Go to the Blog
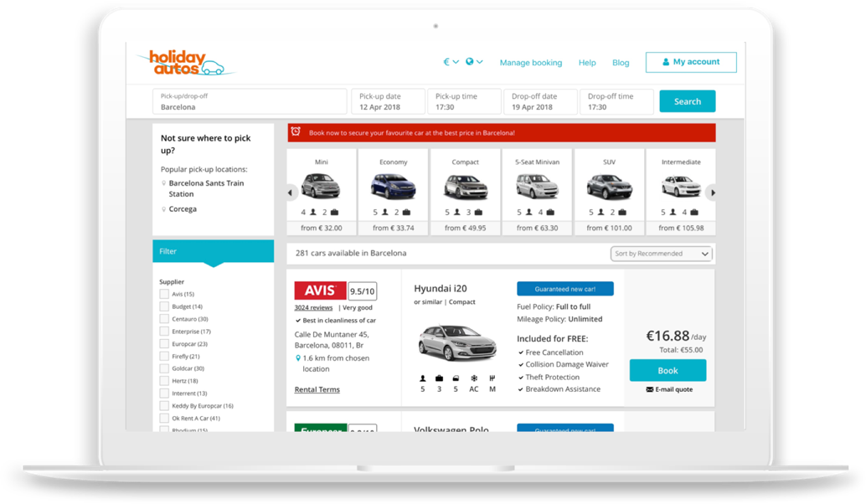 click(x=621, y=63)
